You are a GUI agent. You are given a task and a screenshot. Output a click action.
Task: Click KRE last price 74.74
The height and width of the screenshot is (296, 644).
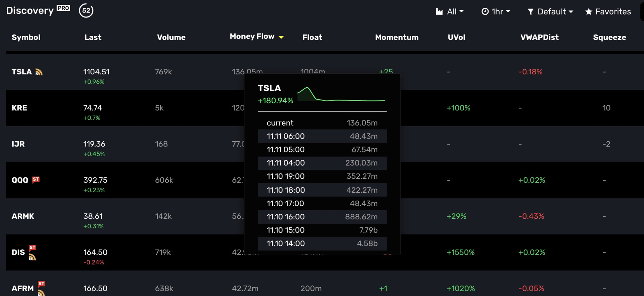tap(92, 108)
